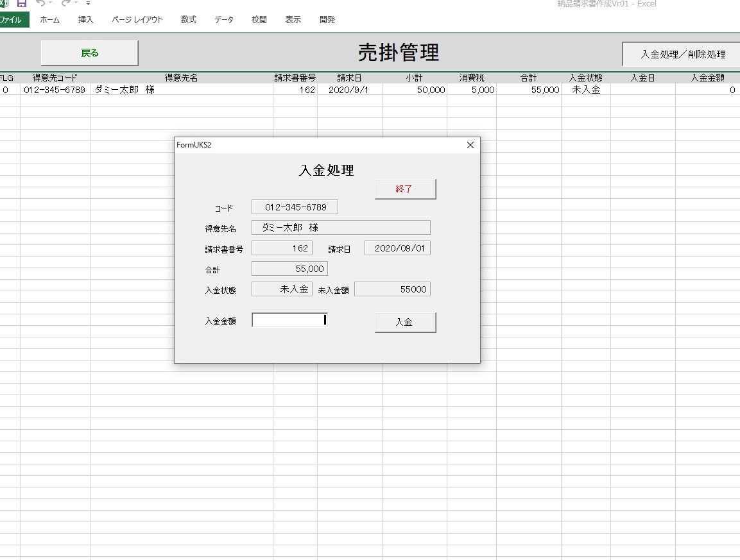Click the コード field showing 012-345-6789
Viewport: 740px width, 560px height.
[x=295, y=207]
